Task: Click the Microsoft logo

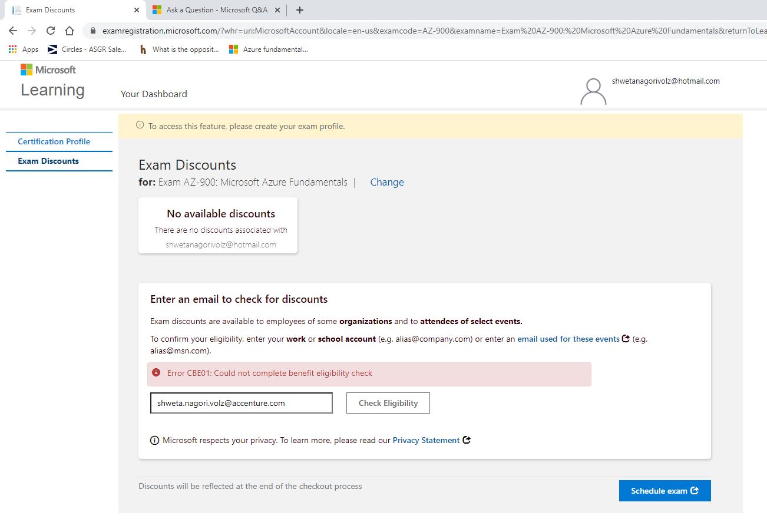Action: (x=48, y=70)
